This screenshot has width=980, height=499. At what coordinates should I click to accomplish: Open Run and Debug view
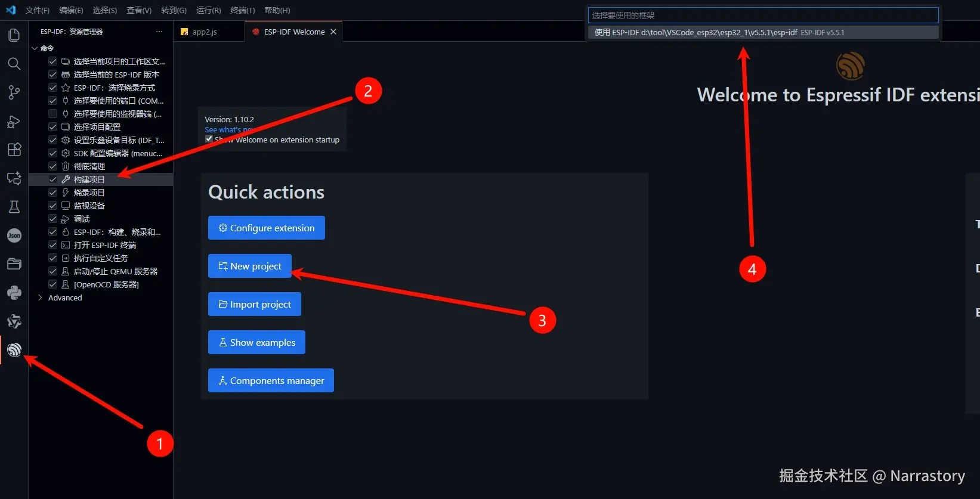tap(14, 122)
